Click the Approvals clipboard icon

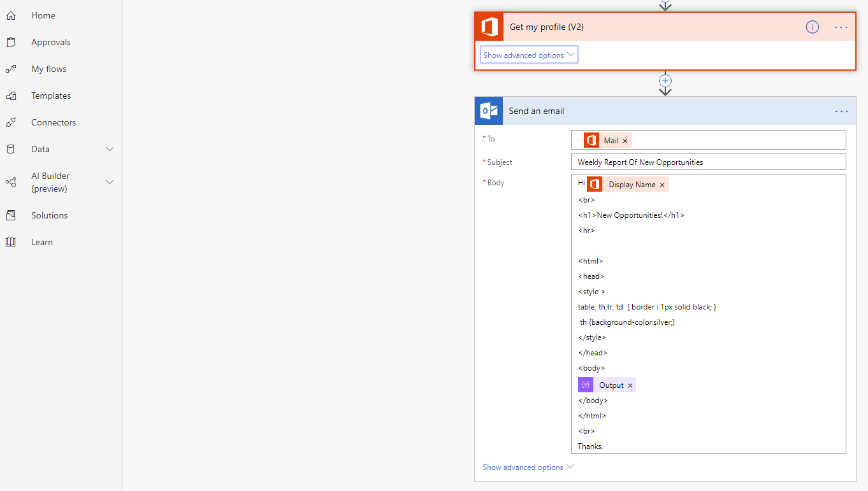[11, 43]
